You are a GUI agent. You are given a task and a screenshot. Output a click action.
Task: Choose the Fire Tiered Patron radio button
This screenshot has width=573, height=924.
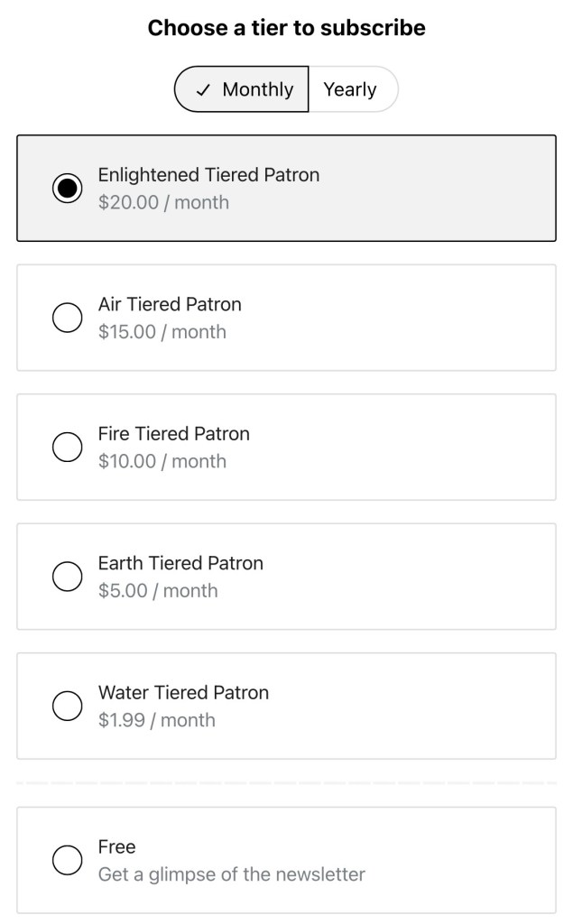tap(67, 447)
